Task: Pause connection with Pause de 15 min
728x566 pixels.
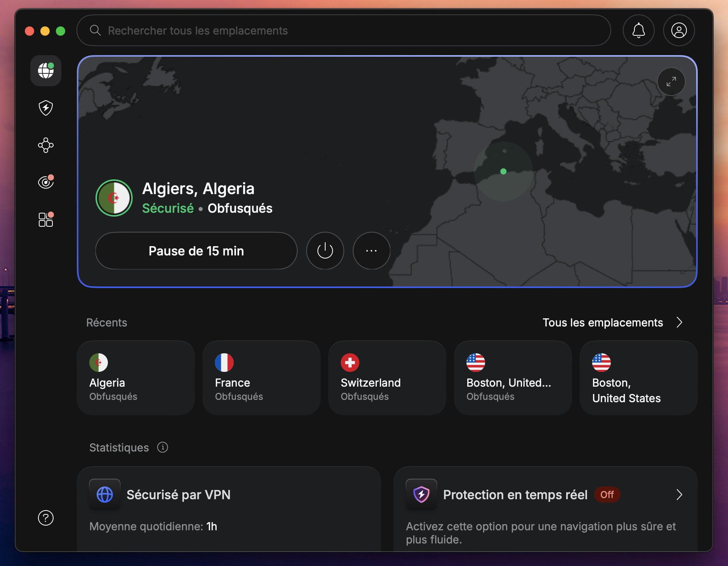Action: 196,251
